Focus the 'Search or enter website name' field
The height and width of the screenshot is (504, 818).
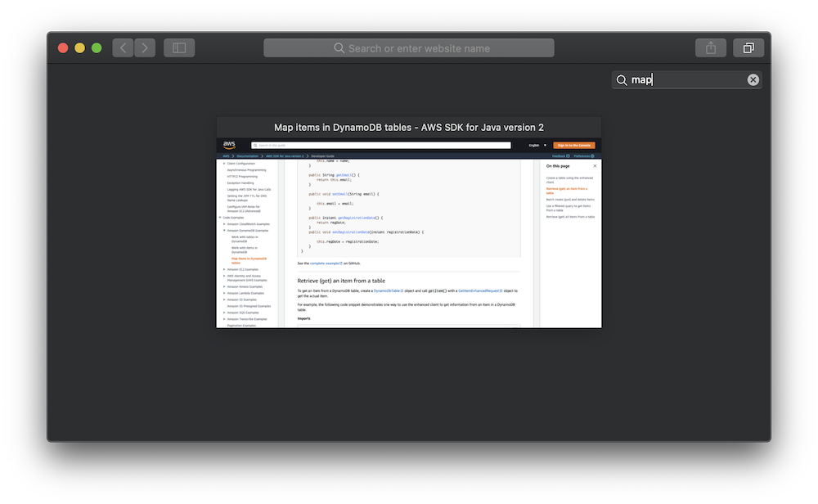coord(409,48)
